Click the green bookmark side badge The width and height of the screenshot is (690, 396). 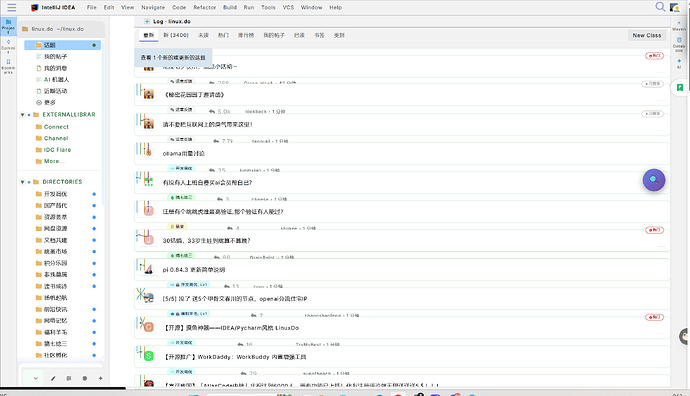click(680, 88)
